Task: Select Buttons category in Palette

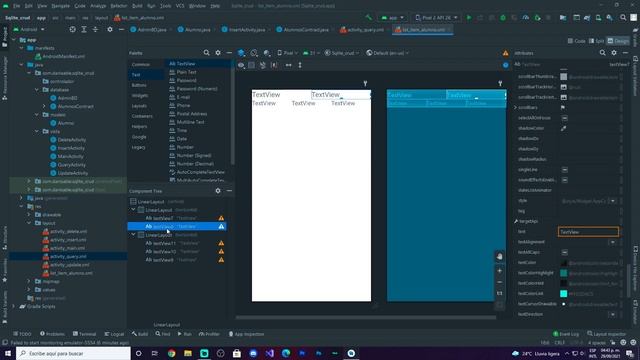Action: coord(139,85)
